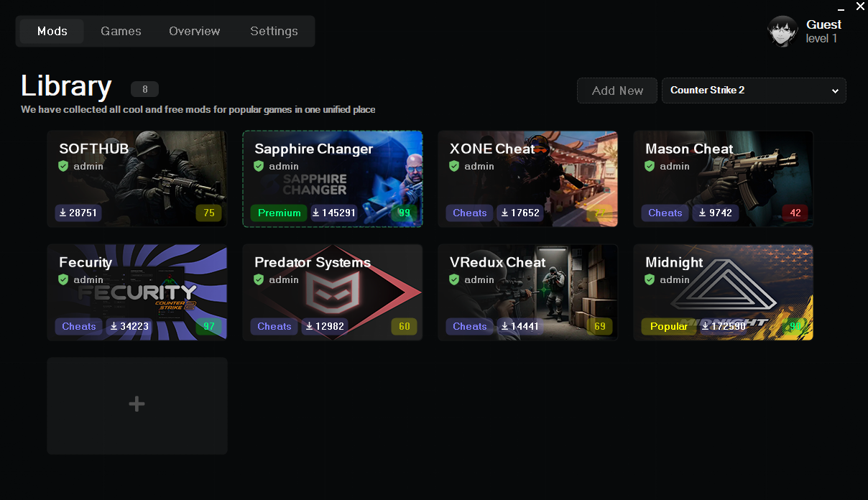This screenshot has width=868, height=500.
Task: Click the verified shield on Sapphire Changer
Action: tap(259, 166)
